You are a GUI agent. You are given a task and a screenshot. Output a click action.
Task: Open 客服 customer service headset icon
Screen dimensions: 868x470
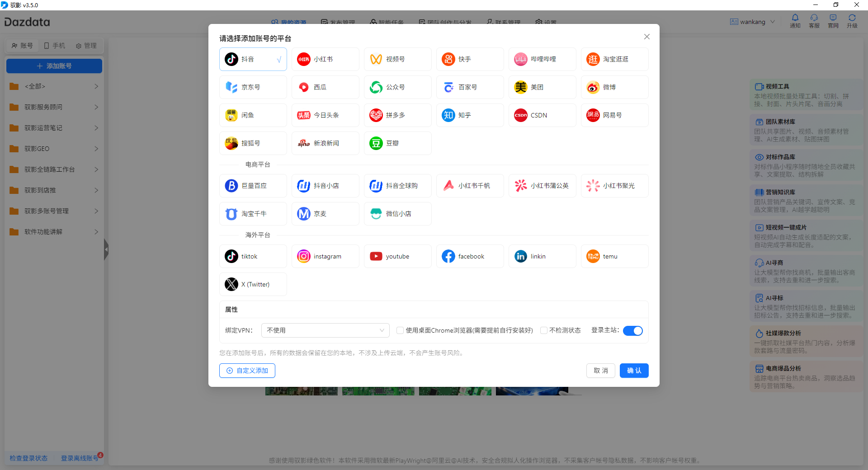pyautogui.click(x=814, y=21)
